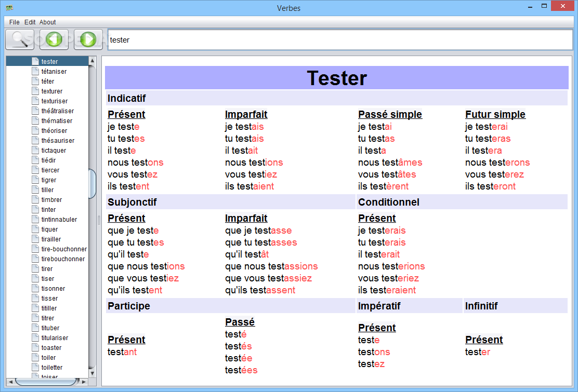Click the magnifying glass search button
Image resolution: width=578 pixels, height=392 pixels.
(x=20, y=39)
